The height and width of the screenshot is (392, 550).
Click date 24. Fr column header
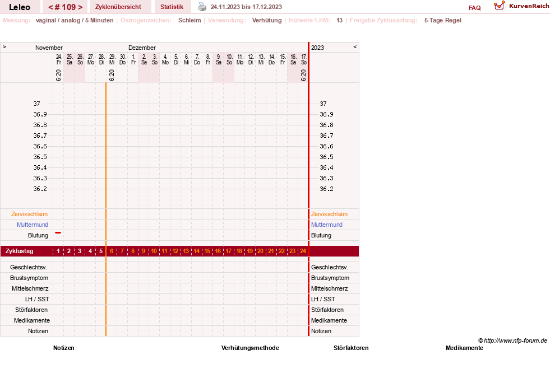(x=58, y=59)
